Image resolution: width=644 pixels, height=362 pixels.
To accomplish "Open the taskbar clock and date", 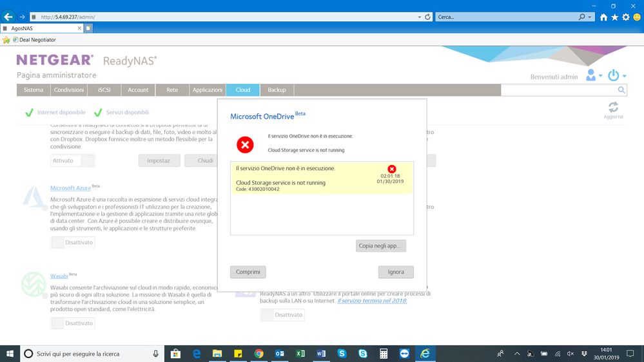I will [606, 354].
